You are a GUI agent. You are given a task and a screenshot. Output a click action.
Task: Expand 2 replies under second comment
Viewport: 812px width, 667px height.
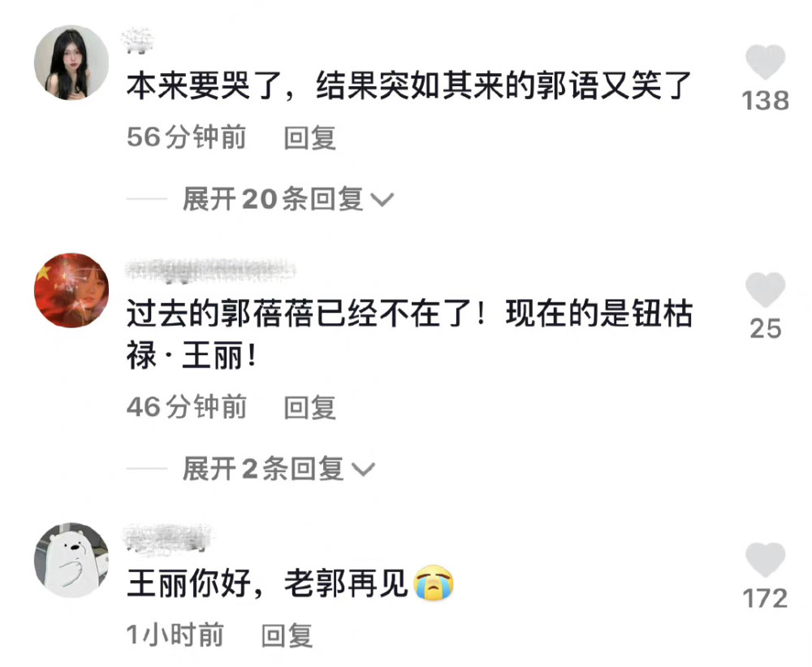pyautogui.click(x=278, y=469)
